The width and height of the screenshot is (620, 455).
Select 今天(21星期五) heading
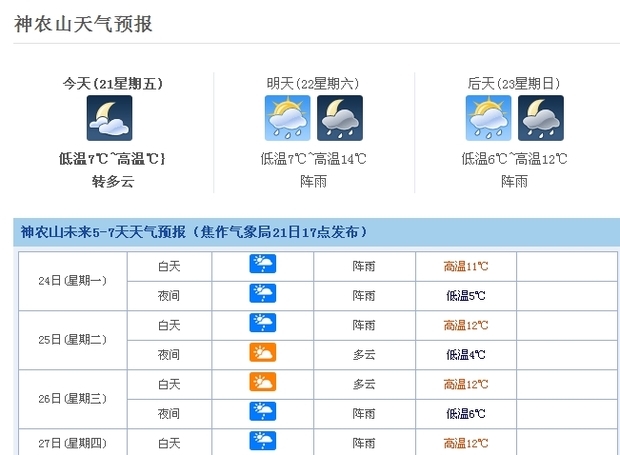(x=113, y=83)
